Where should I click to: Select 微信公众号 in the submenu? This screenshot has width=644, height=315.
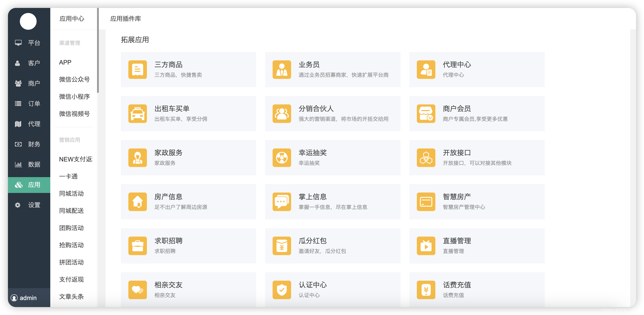(x=75, y=80)
